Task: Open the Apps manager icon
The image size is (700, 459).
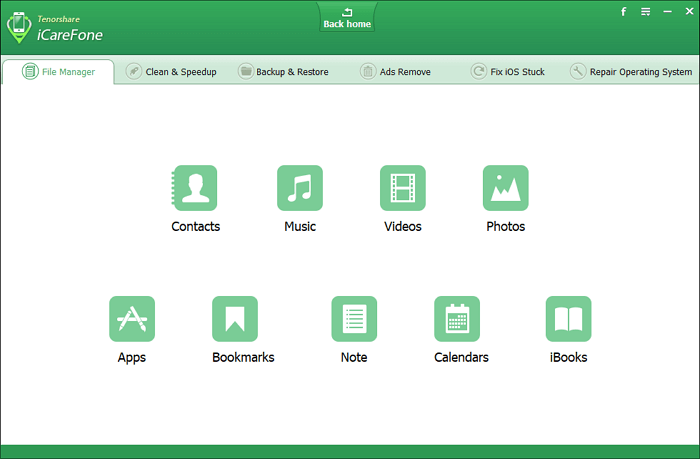Action: pyautogui.click(x=132, y=319)
